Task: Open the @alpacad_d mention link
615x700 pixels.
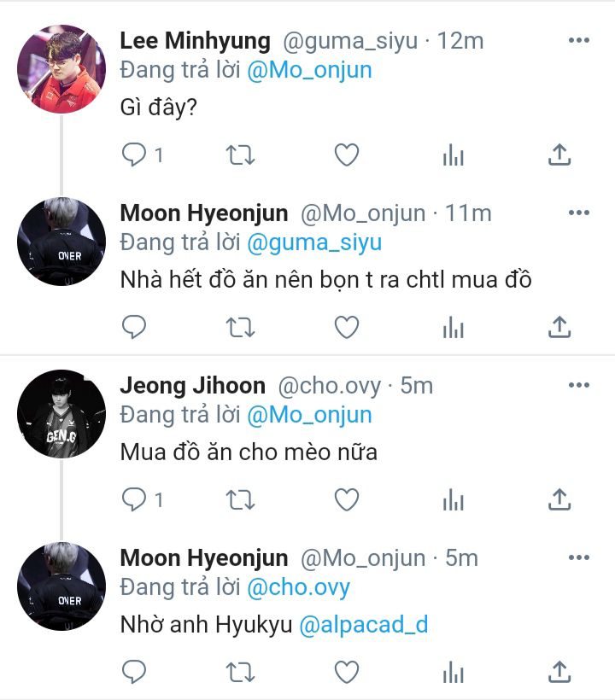Action: tap(363, 625)
